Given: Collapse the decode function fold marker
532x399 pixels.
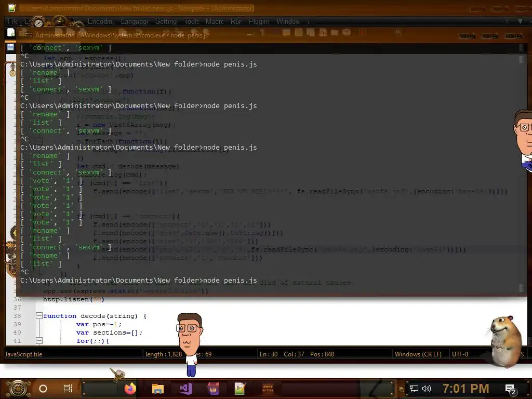Looking at the screenshot, I should click(x=39, y=316).
